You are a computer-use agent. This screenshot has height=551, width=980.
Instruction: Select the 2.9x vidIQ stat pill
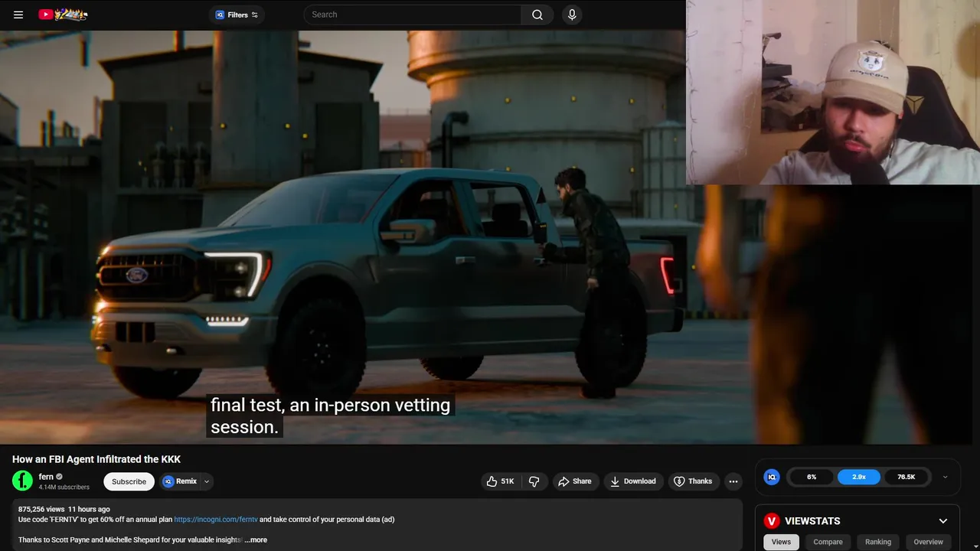click(859, 477)
